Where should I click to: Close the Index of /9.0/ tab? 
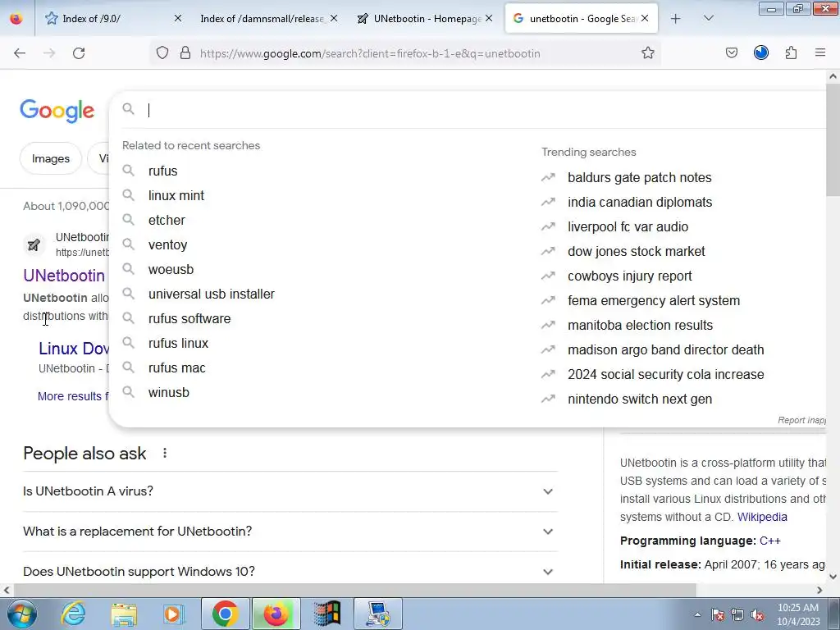(178, 18)
